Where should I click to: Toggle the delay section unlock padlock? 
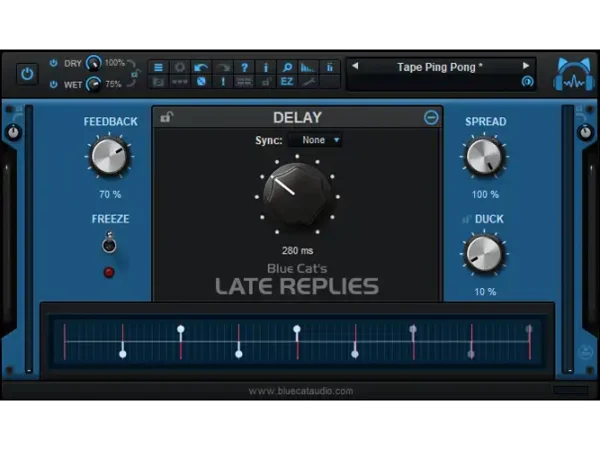click(166, 117)
